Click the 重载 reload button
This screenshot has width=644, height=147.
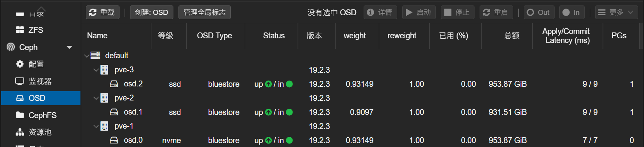(102, 13)
